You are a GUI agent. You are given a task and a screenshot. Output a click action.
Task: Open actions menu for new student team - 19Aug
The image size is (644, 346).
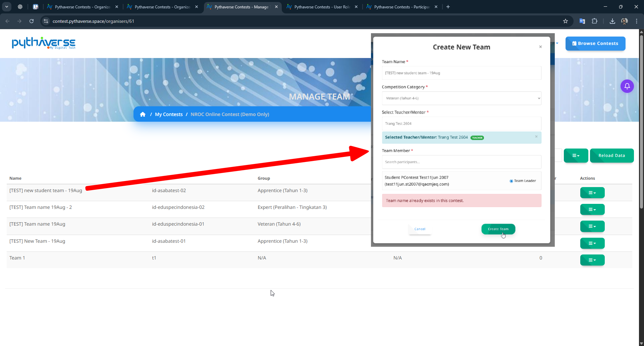pyautogui.click(x=592, y=193)
